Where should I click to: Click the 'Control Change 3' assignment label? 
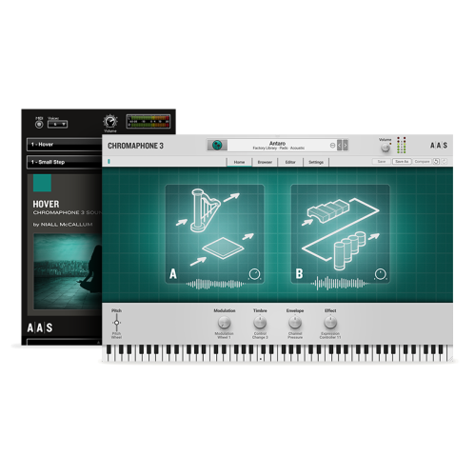260,335
